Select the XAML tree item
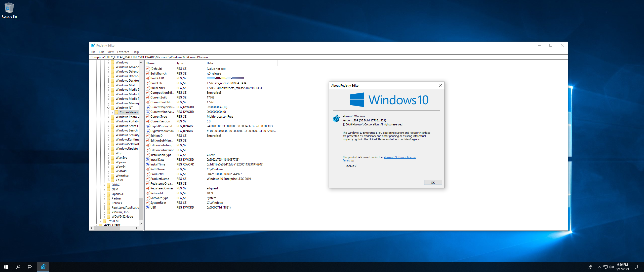The width and height of the screenshot is (644, 272). (119, 180)
